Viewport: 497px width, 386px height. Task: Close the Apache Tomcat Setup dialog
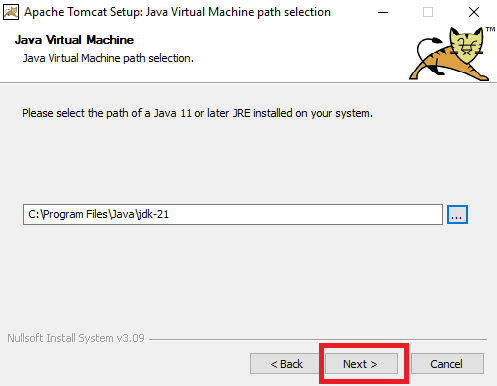tap(474, 12)
